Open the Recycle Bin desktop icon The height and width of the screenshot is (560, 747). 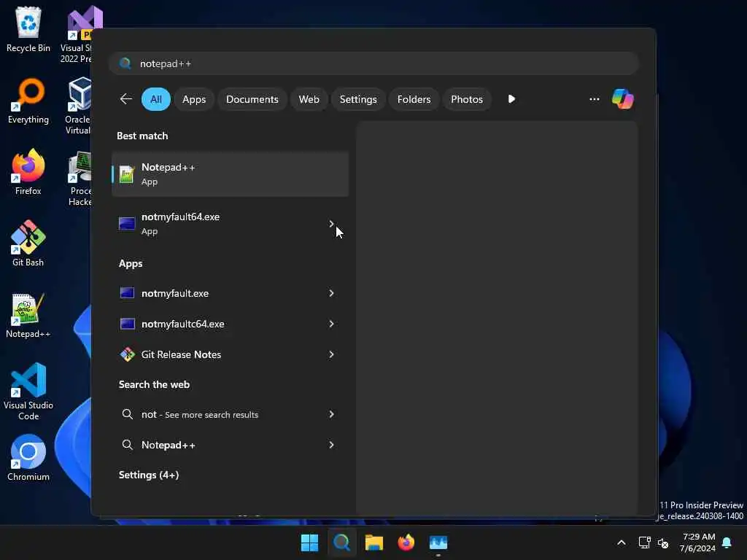[28, 29]
